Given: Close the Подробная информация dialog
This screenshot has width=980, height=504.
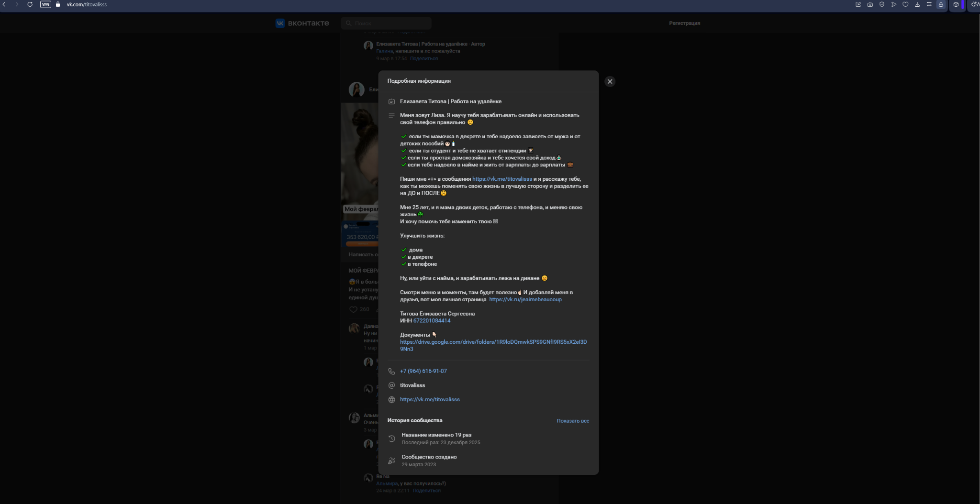Looking at the screenshot, I should (610, 81).
